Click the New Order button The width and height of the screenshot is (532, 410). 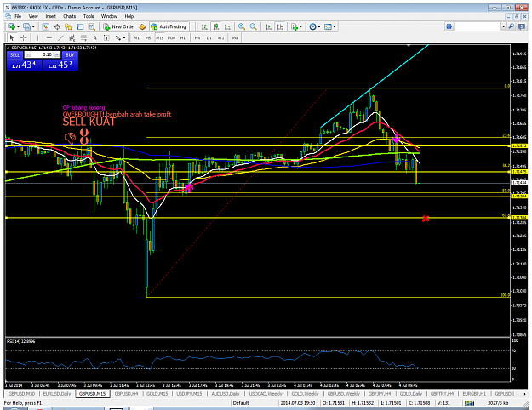tap(119, 26)
